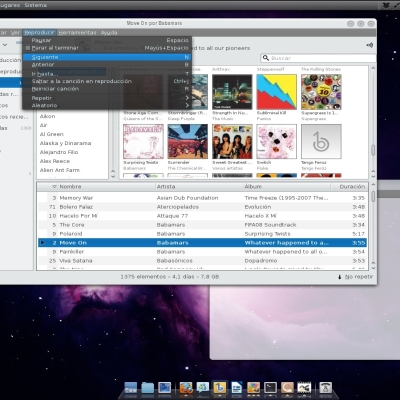Screen dimensions: 400x400
Task: Open the desktop drawer icon at dock start
Action: click(131, 388)
